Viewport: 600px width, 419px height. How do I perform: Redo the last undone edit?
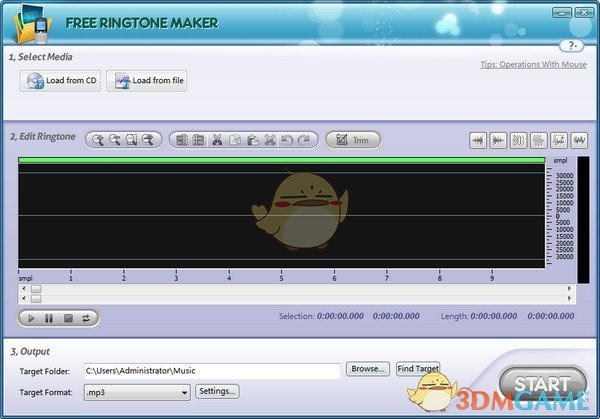point(304,140)
